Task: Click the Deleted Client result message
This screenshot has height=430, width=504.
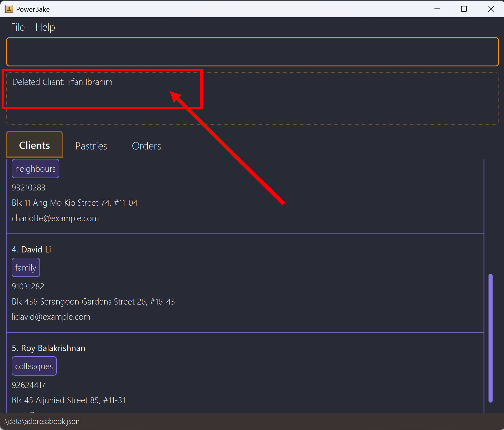Action: point(62,82)
